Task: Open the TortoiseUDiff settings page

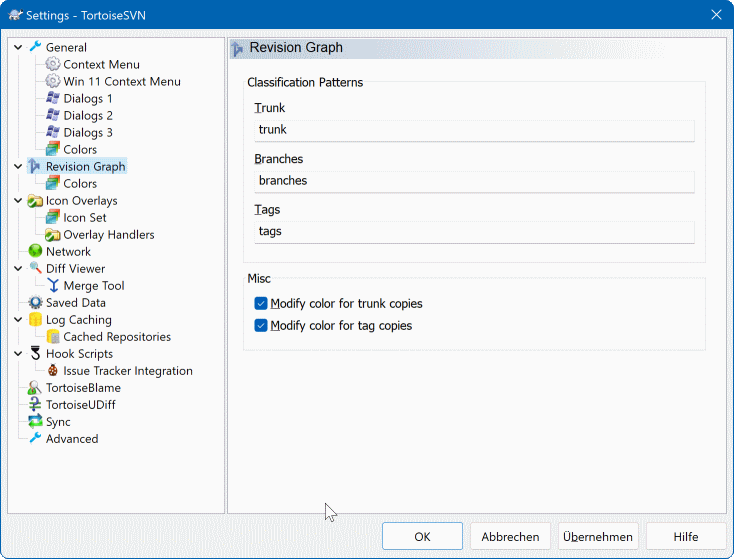Action: [81, 405]
